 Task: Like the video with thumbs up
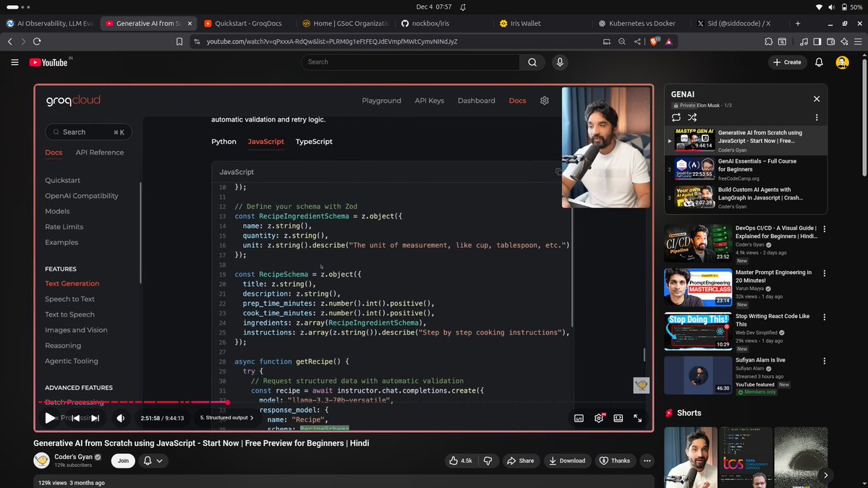[x=460, y=461]
